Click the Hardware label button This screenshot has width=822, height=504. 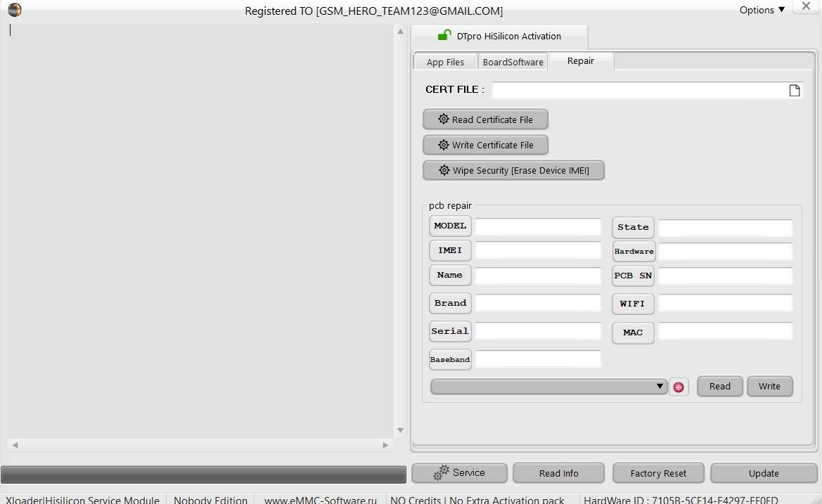pyautogui.click(x=634, y=252)
